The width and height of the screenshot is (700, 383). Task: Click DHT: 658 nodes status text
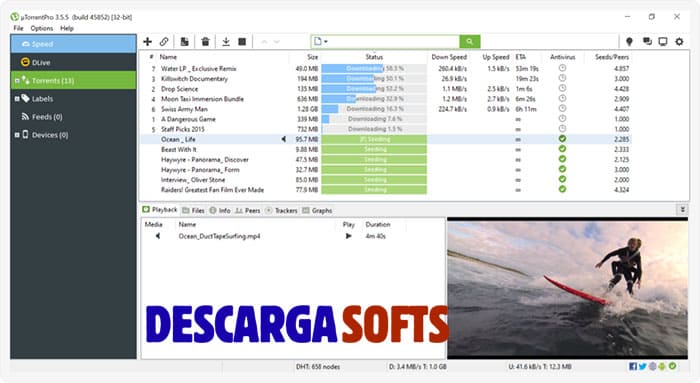tap(318, 366)
